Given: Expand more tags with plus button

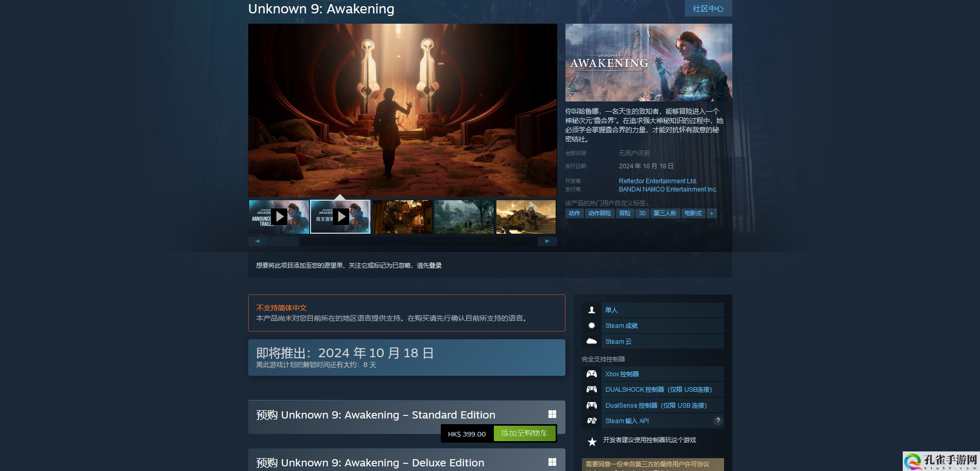Looking at the screenshot, I should (x=712, y=213).
